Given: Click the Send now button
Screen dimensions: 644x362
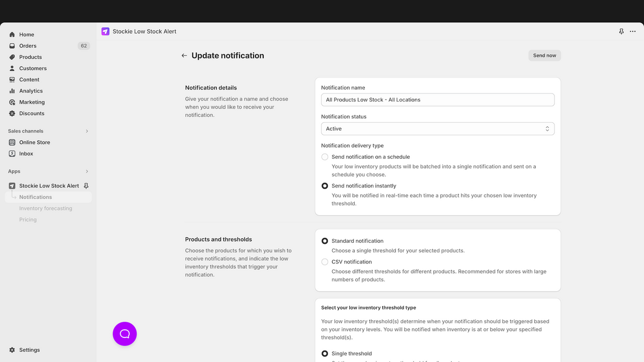Looking at the screenshot, I should coord(544,55).
